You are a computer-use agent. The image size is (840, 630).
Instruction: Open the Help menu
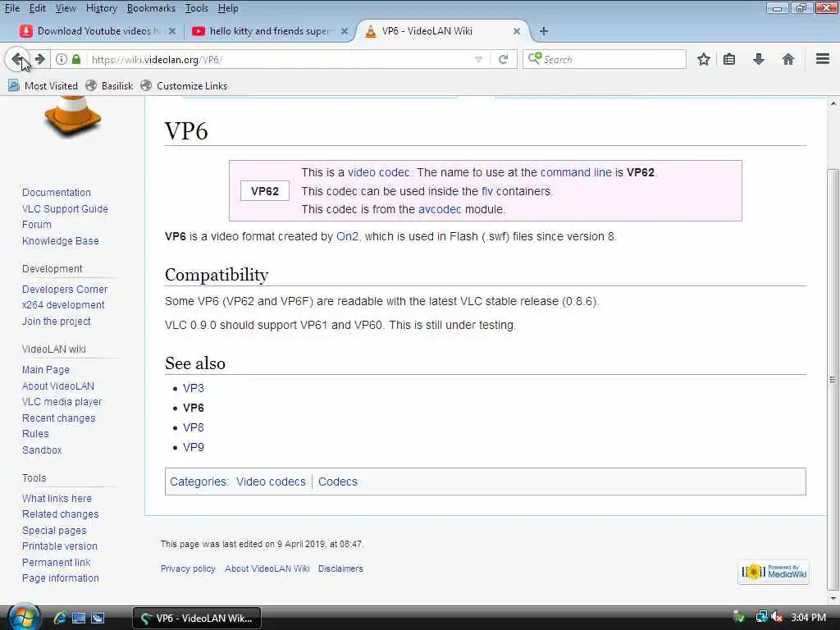coord(228,8)
